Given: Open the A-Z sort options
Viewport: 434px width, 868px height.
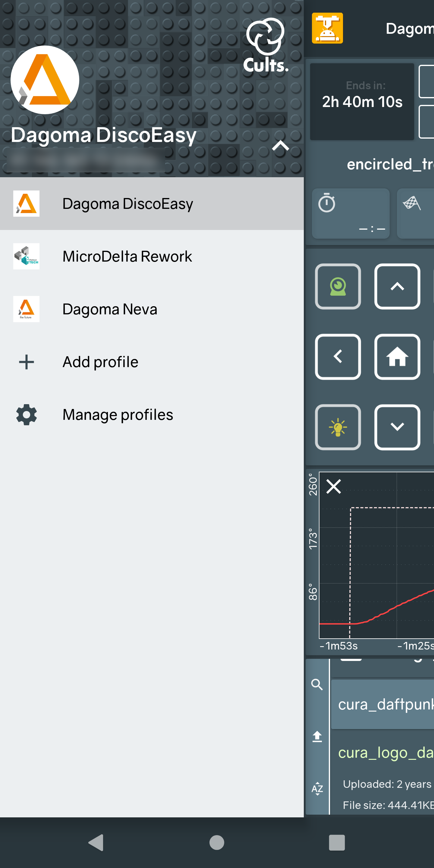Looking at the screenshot, I should pyautogui.click(x=317, y=789).
